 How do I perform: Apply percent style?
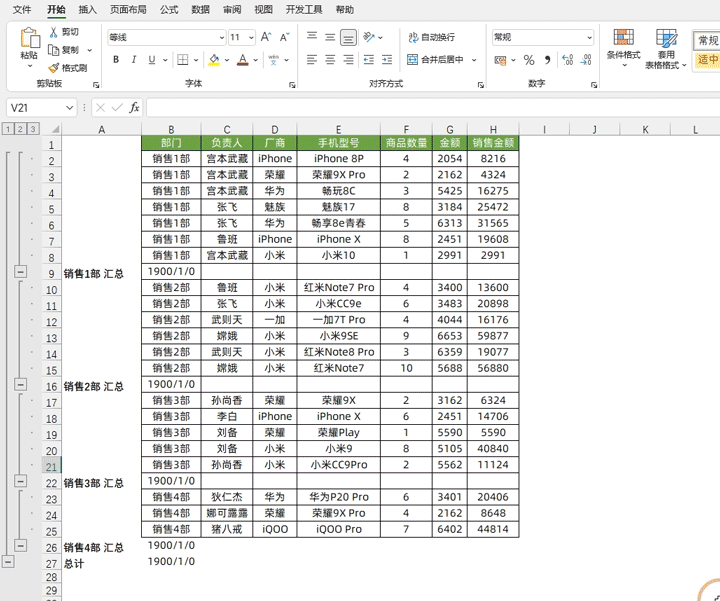[529, 60]
